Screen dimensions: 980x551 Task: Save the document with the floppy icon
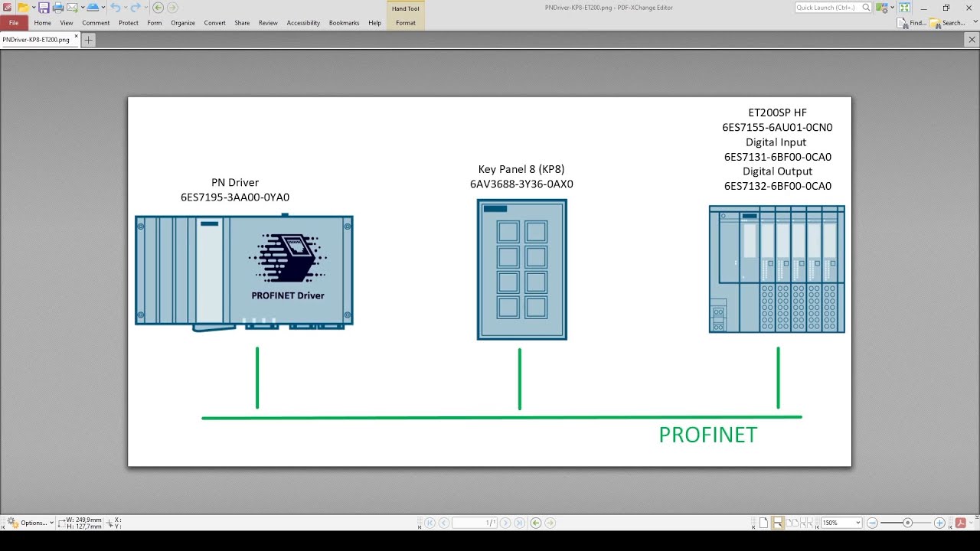tap(44, 8)
